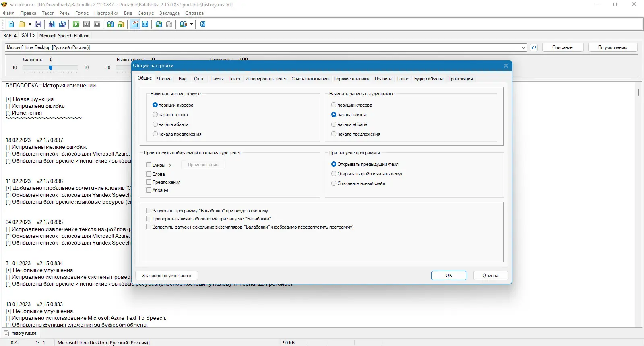Save the document with the floppy icon
This screenshot has width=644, height=346.
(38, 24)
